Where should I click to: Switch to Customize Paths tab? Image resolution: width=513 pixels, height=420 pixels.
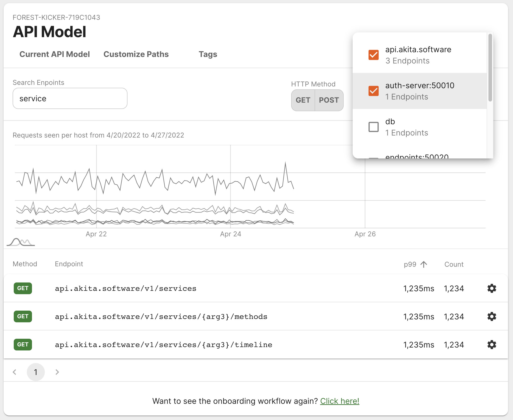tap(136, 54)
